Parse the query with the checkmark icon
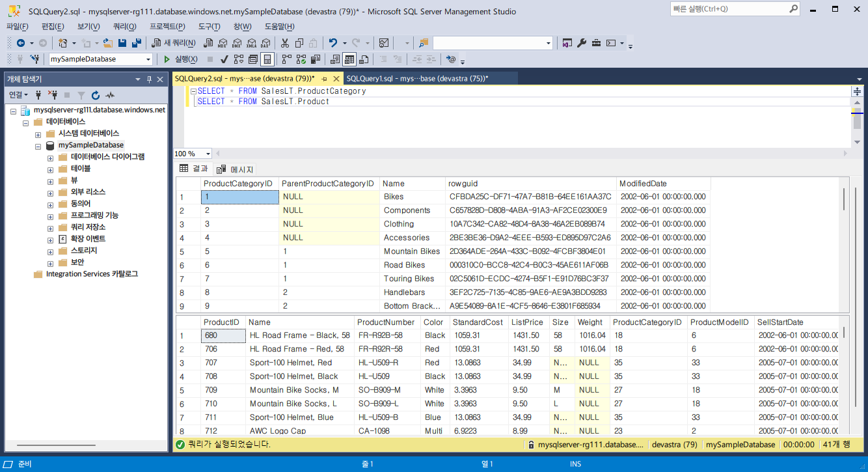This screenshot has width=868, height=472. pos(223,59)
